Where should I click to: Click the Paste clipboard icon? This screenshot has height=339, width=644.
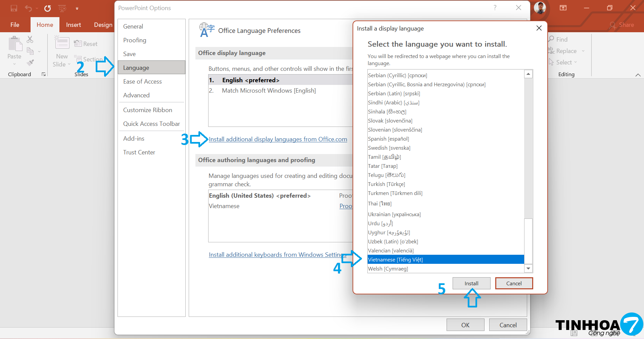point(14,44)
